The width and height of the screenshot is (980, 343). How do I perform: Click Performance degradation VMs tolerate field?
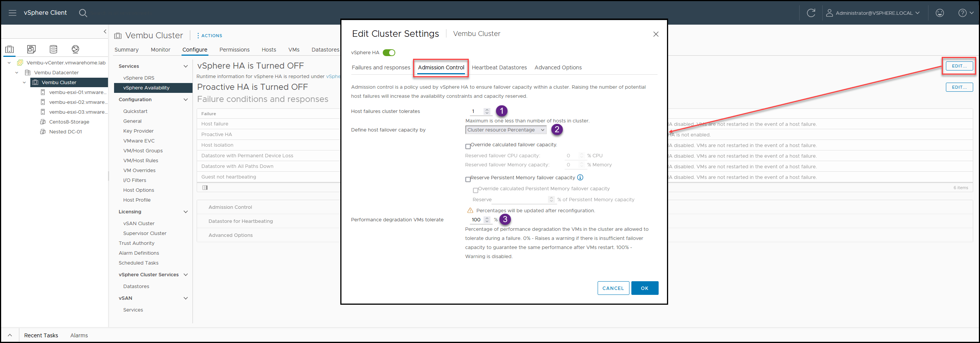click(480, 220)
